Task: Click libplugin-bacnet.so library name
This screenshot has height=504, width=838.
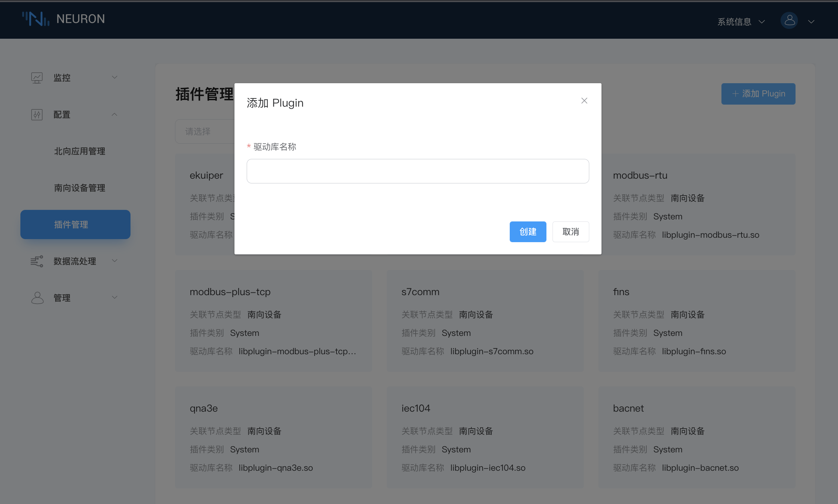Action: [700, 468]
